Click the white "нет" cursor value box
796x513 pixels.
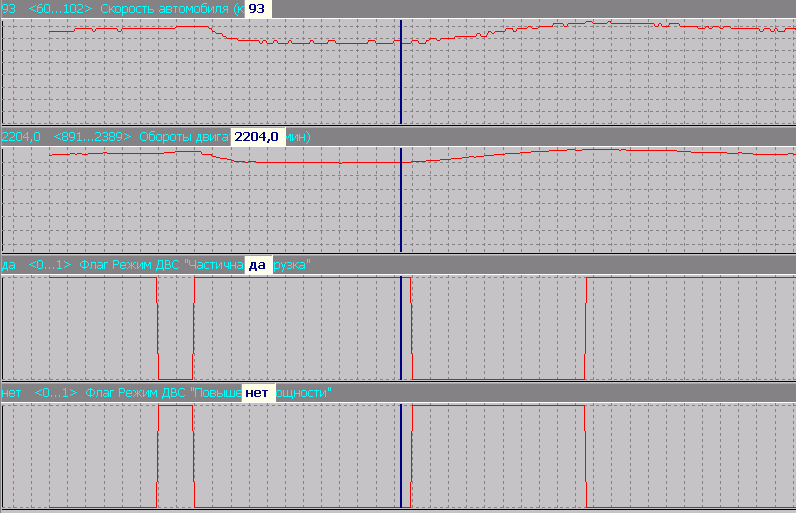(x=257, y=393)
